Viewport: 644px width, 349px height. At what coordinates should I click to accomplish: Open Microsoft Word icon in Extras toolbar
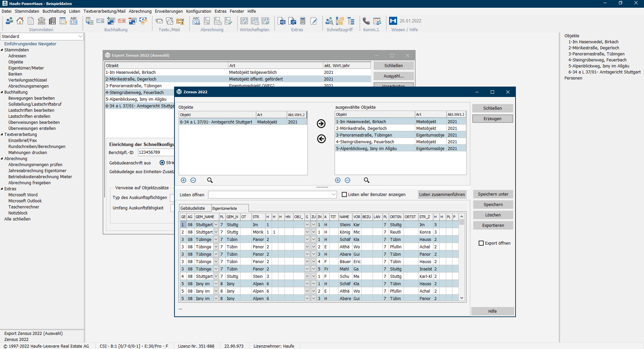282,21
